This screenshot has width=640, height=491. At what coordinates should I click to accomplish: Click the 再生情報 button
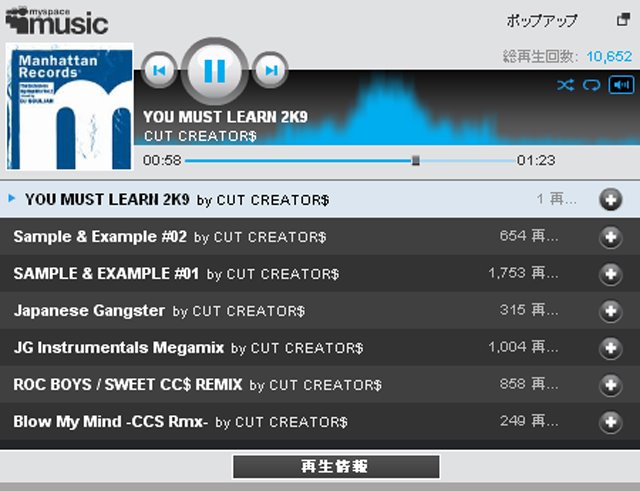[336, 467]
